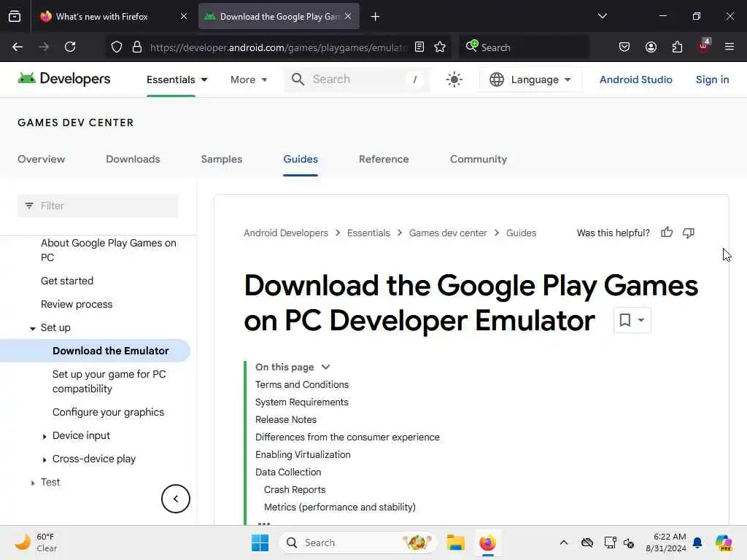
Task: Open the Firefox hamburger menu
Action: [729, 47]
